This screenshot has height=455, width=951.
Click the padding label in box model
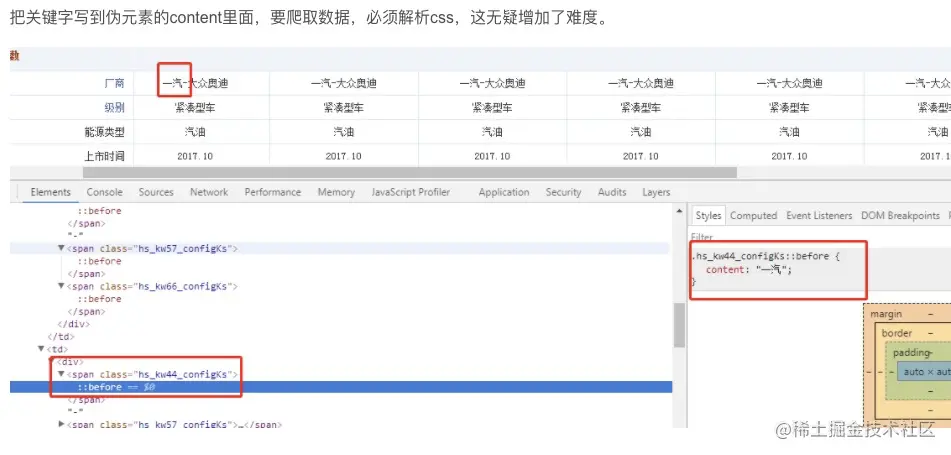[911, 352]
